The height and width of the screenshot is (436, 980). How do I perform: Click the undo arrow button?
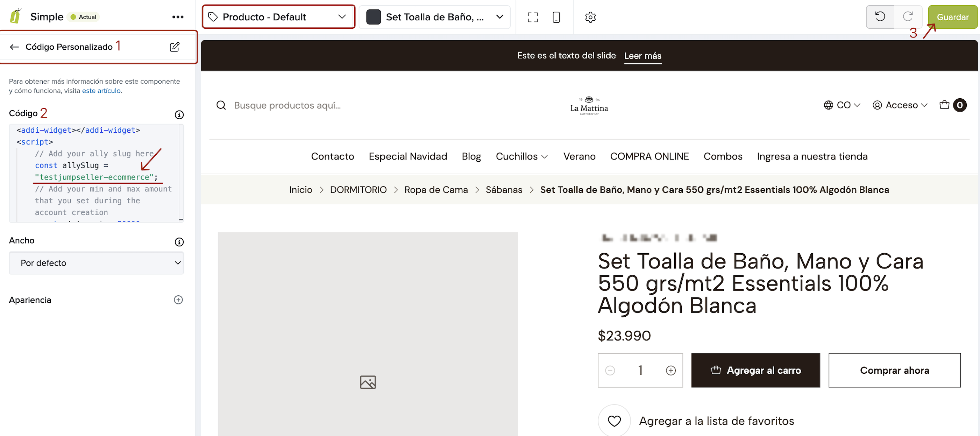880,16
